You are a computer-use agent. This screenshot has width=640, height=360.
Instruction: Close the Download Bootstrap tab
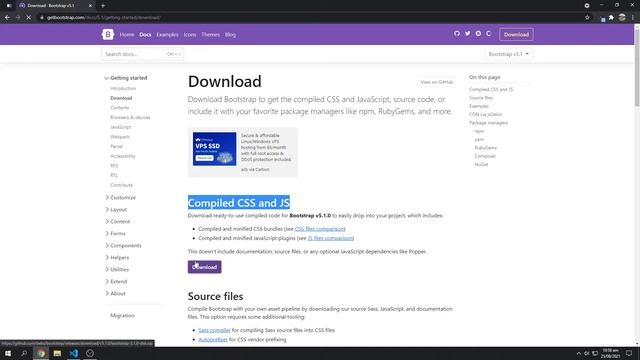coord(90,6)
